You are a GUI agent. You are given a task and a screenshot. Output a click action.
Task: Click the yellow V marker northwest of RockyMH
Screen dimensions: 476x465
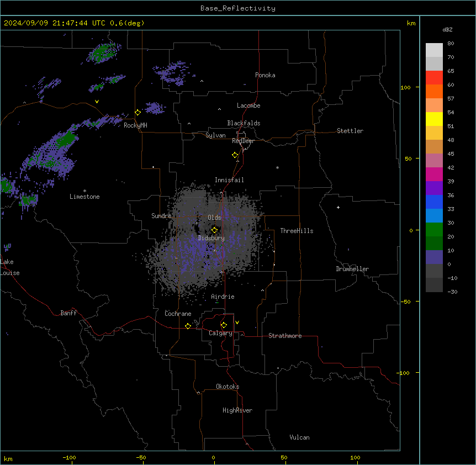click(97, 102)
